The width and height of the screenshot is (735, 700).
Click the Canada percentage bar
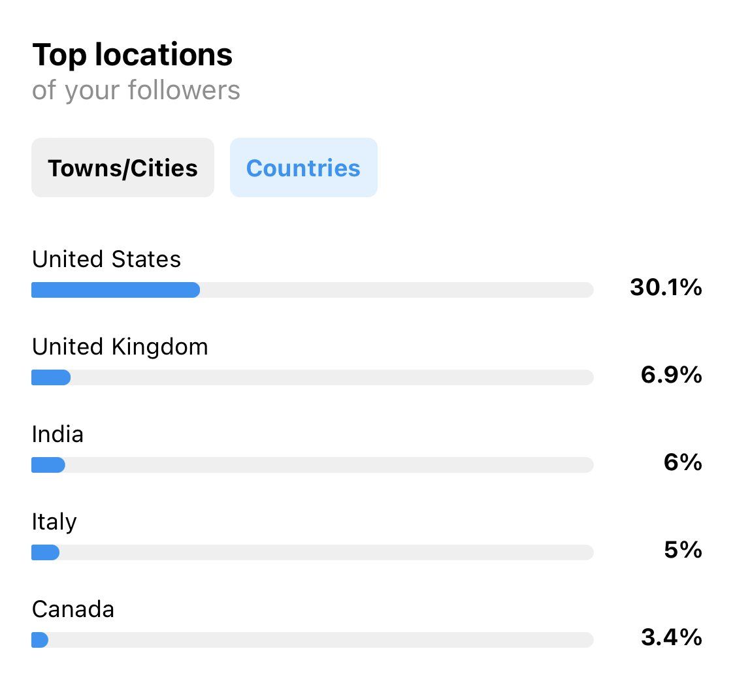click(312, 640)
